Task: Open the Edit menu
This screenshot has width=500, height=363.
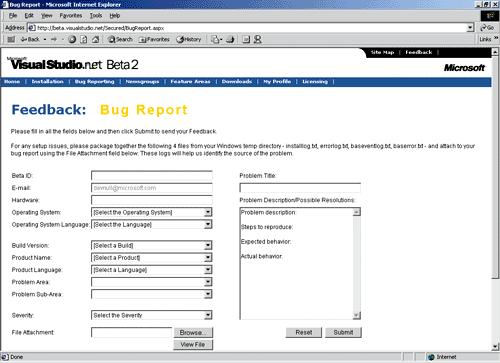Action: tap(29, 16)
